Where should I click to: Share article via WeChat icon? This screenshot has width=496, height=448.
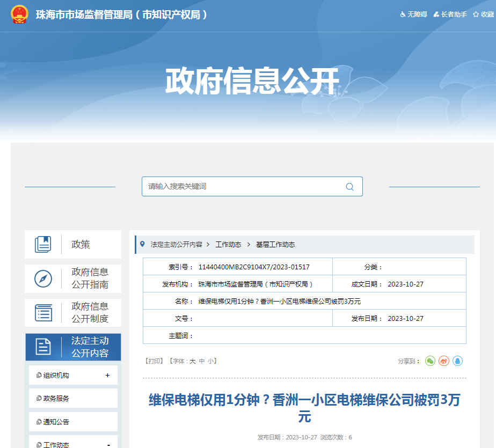430,361
